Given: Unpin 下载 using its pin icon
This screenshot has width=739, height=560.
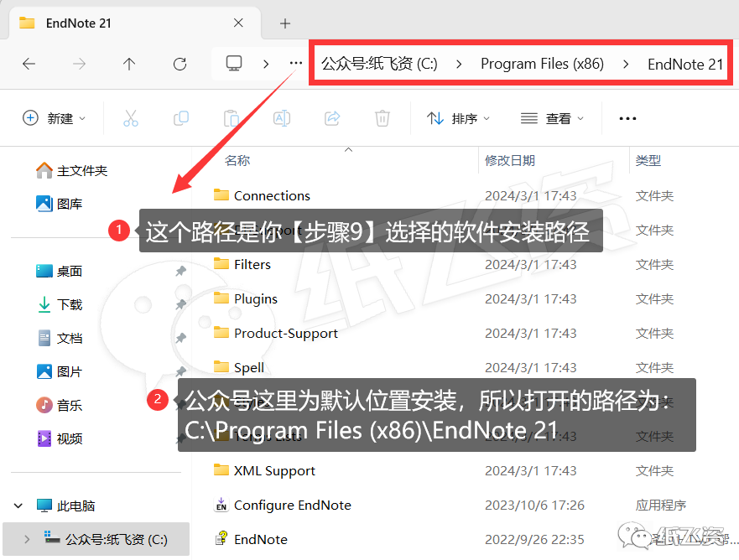Looking at the screenshot, I should [x=180, y=304].
